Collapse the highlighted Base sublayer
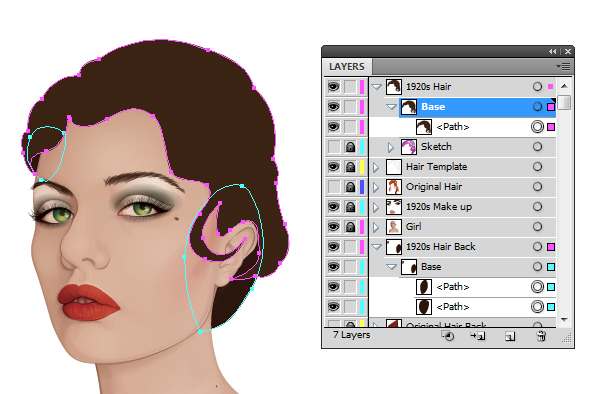Viewport: 595px width, 394px height. 391,107
